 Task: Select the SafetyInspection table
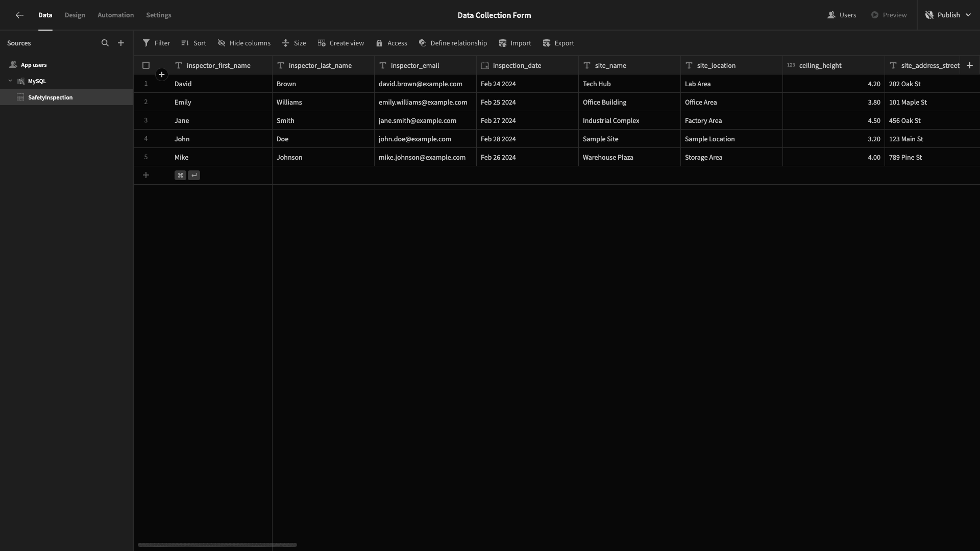click(66, 97)
